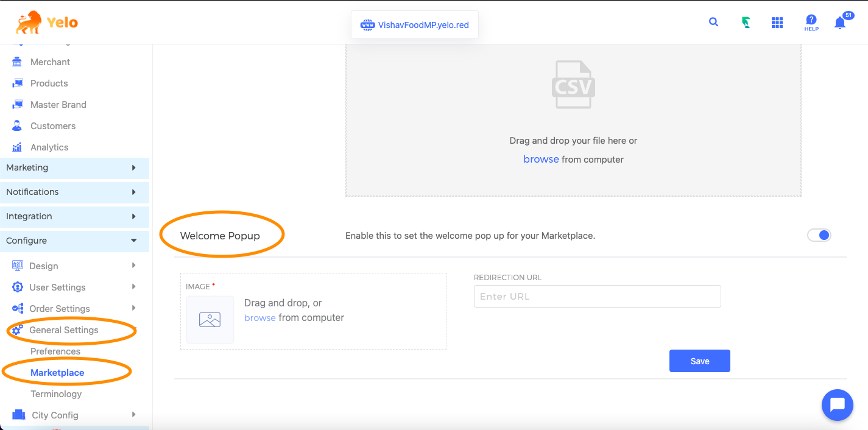Click the Redirection URL input field

597,297
